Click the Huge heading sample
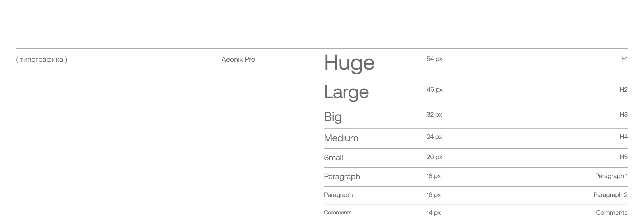The image size is (644, 222). tap(349, 63)
